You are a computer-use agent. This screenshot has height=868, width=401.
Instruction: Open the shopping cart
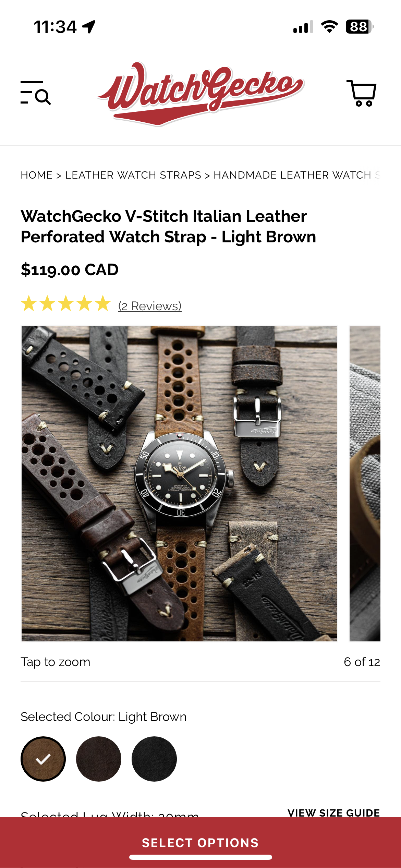(362, 93)
